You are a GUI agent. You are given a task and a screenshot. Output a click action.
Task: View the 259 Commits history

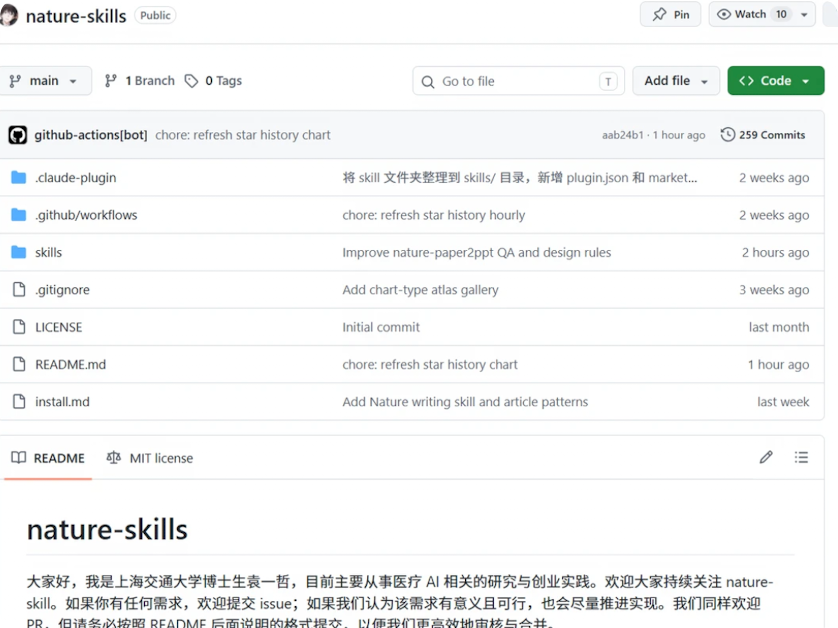(763, 135)
